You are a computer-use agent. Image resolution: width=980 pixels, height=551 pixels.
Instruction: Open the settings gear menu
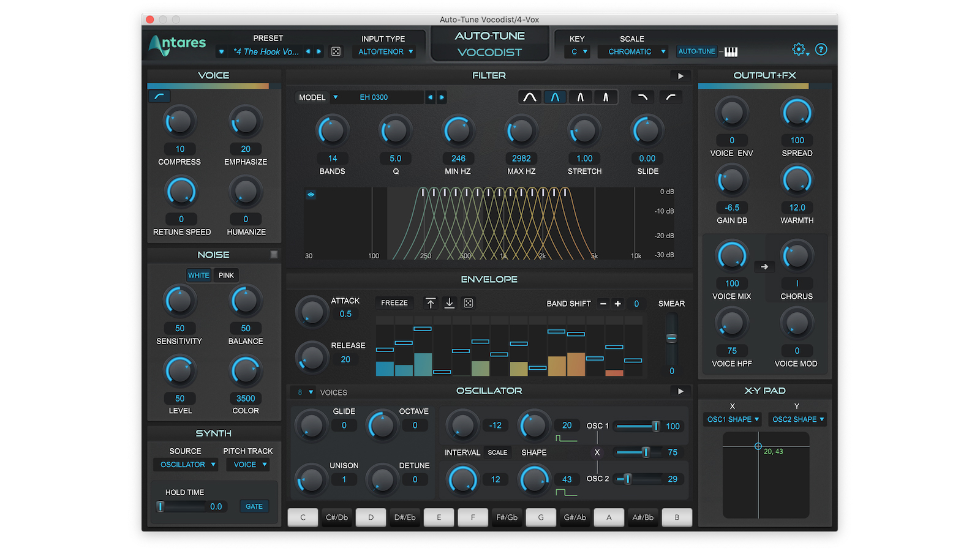point(798,49)
